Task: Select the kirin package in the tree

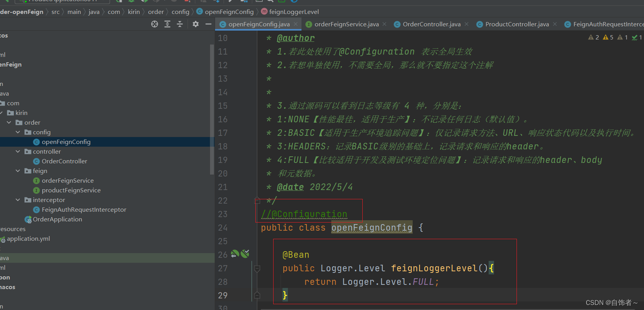Action: pos(21,113)
